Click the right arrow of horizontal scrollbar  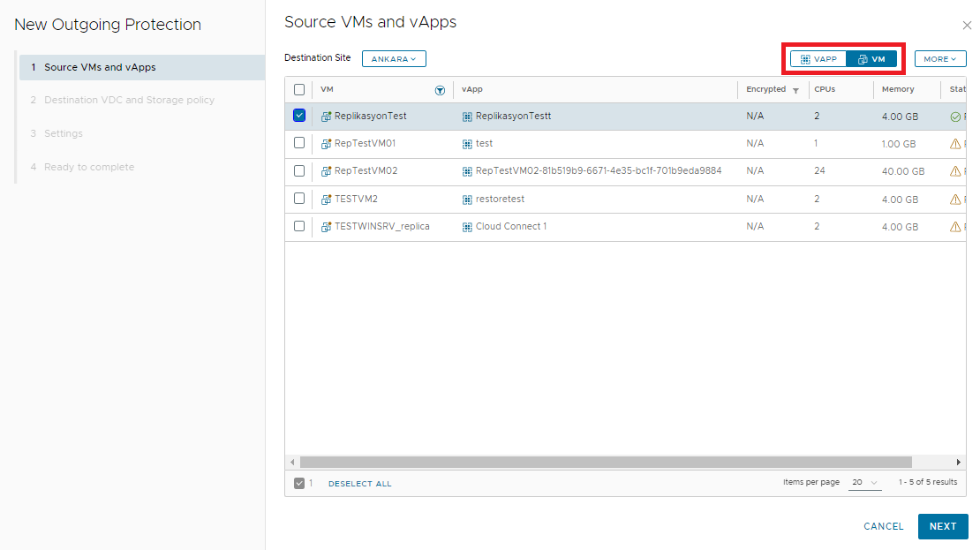[x=958, y=462]
